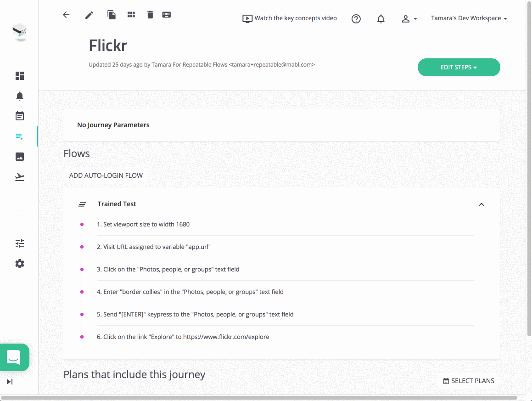Open Tamara's Dev Workspace dropdown
Image resolution: width=532 pixels, height=401 pixels.
point(469,18)
